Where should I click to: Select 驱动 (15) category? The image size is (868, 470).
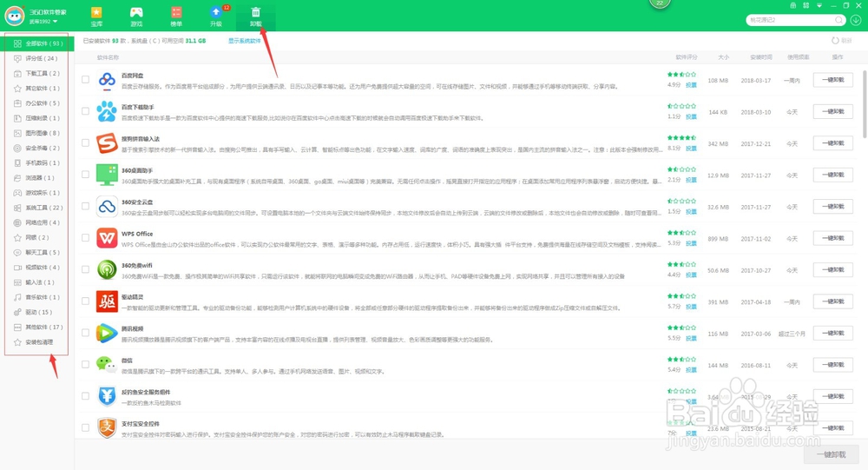tap(36, 312)
